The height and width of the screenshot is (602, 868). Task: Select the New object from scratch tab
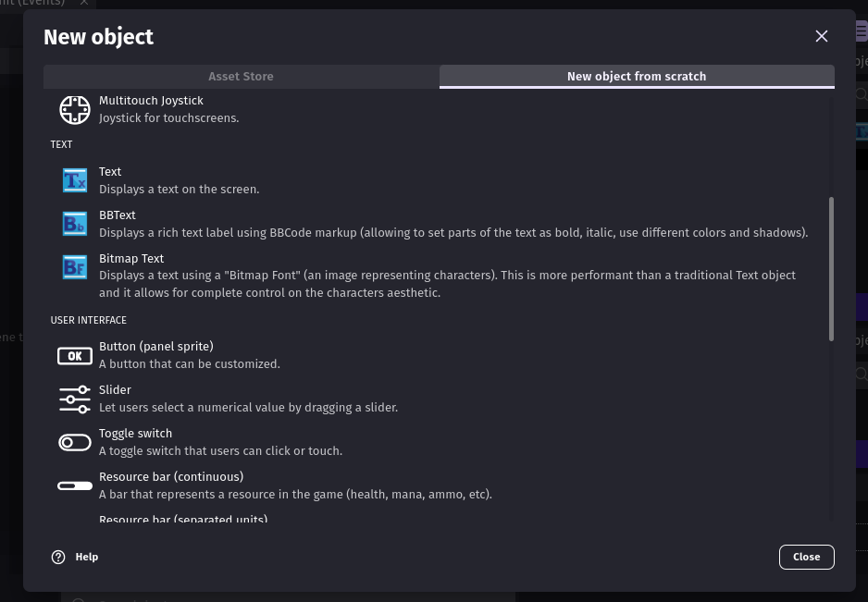(x=636, y=76)
